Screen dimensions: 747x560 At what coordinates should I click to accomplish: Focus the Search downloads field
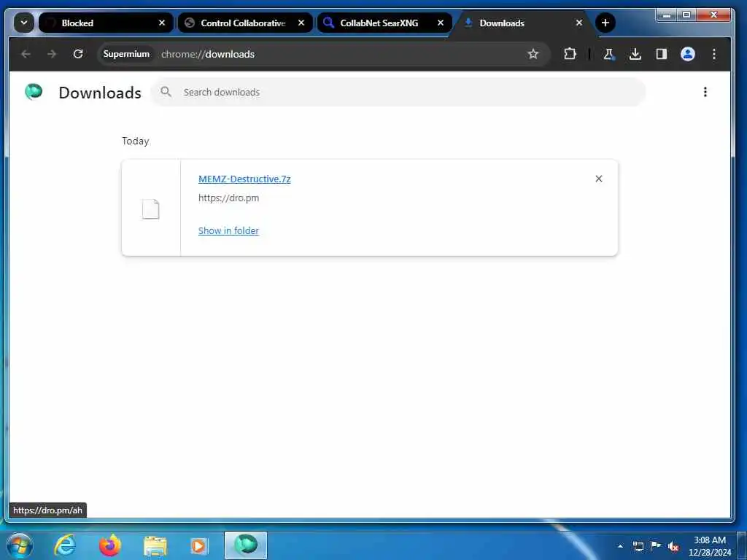coord(398,93)
